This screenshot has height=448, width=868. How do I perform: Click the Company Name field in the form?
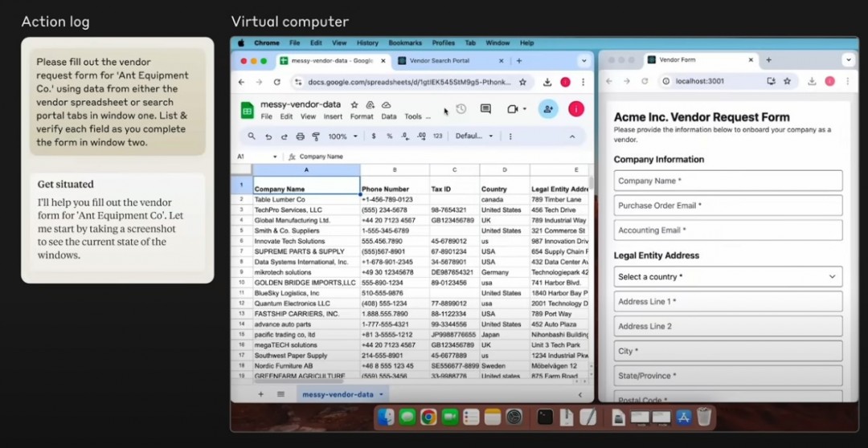click(728, 181)
